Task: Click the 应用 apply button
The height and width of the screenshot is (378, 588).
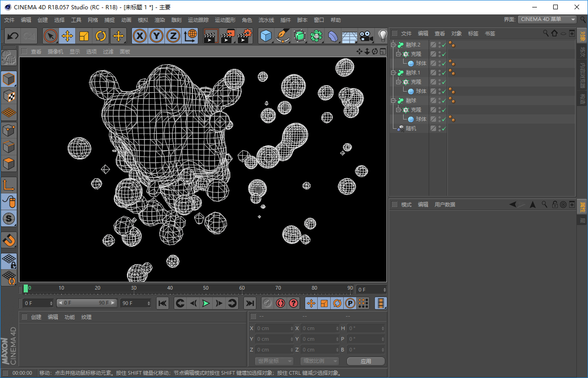Action: point(366,361)
